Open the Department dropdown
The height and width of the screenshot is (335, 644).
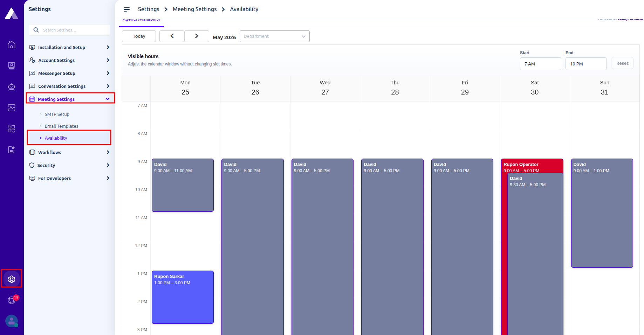pos(274,36)
